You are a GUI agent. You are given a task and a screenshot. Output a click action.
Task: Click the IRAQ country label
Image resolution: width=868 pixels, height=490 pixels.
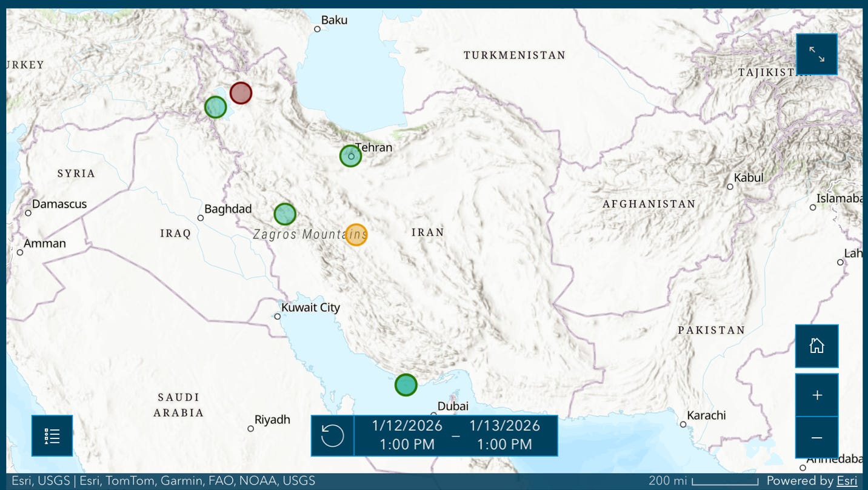pyautogui.click(x=176, y=233)
